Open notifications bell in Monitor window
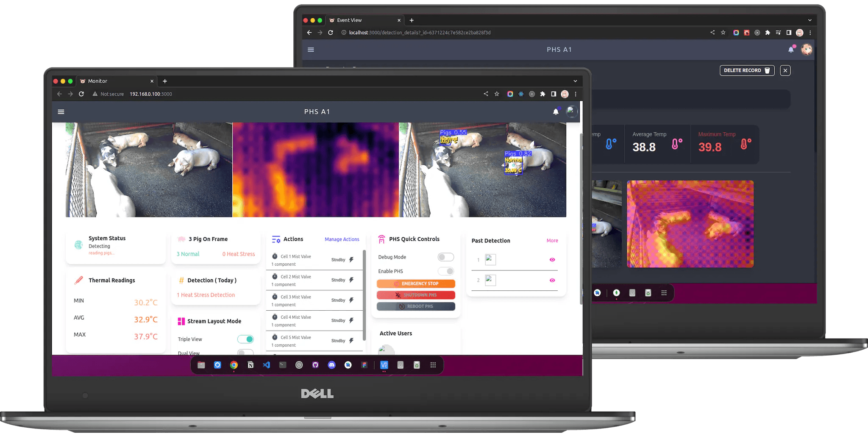Viewport: 868px width, 437px height. point(556,112)
